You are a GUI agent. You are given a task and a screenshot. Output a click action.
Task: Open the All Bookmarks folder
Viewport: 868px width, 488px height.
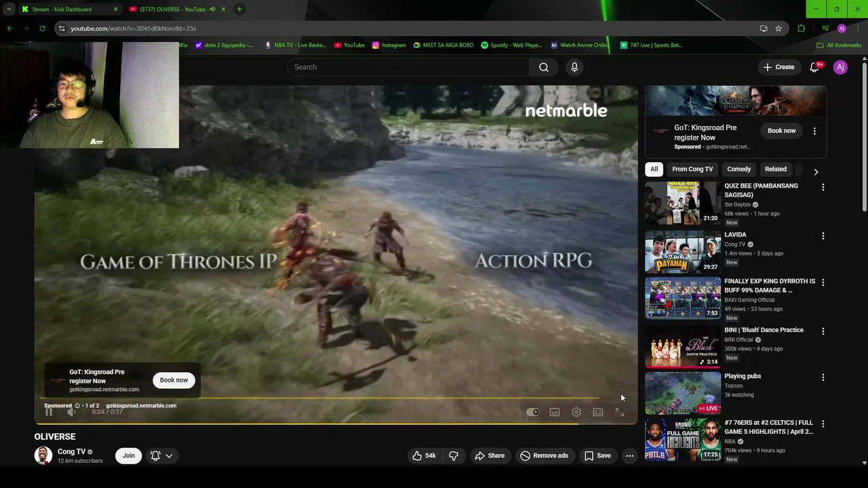pyautogui.click(x=839, y=45)
